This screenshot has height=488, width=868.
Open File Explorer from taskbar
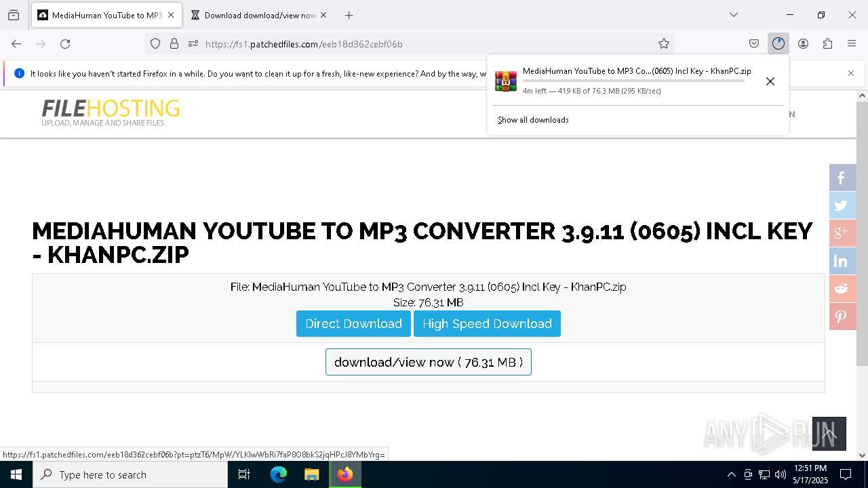(311, 474)
